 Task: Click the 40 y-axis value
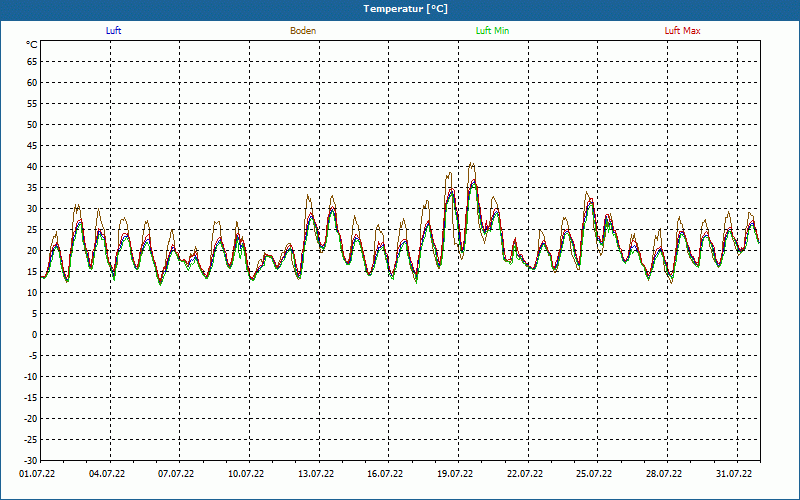coord(32,167)
